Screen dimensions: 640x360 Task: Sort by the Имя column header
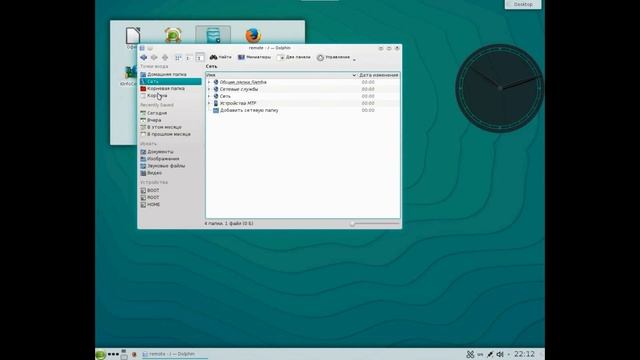pyautogui.click(x=281, y=75)
